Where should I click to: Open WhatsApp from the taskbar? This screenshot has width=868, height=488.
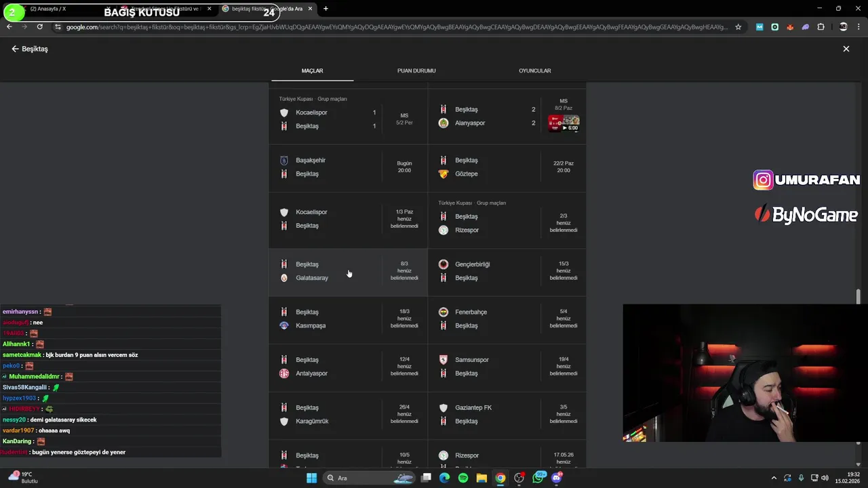[539, 478]
